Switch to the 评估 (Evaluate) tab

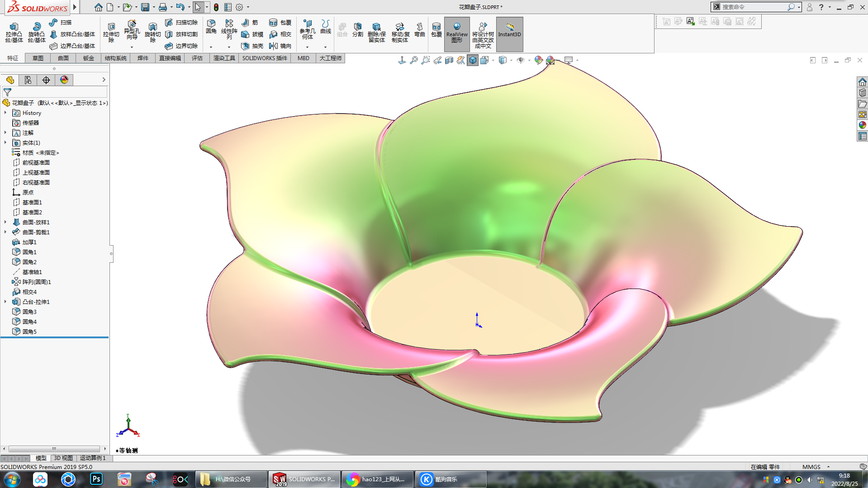click(197, 58)
